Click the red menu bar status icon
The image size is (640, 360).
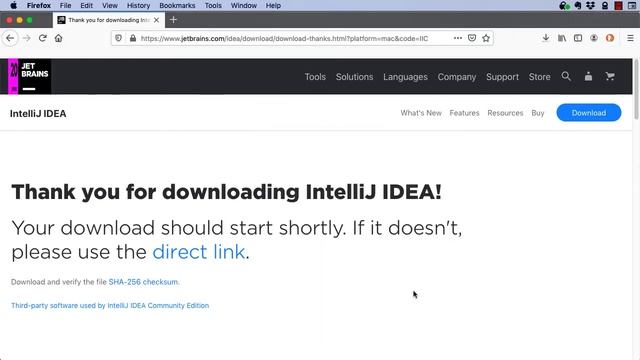[618, 5]
